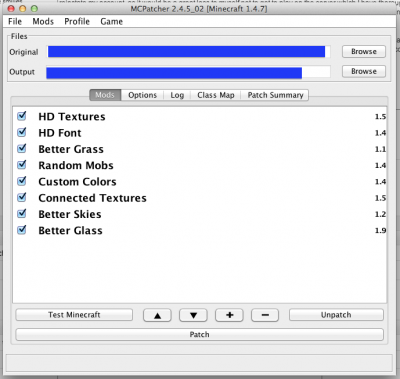
Task: Click version 1.9 of Better Glass
Action: click(x=380, y=230)
